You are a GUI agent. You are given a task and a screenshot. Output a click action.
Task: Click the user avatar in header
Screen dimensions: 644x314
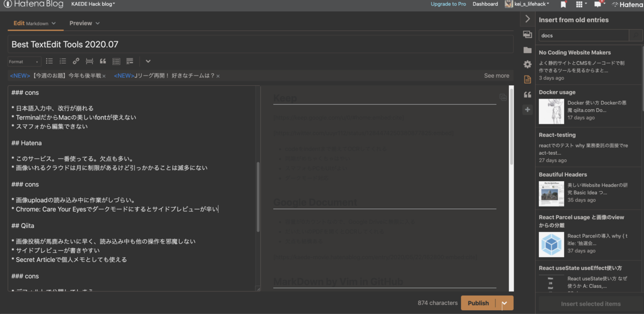click(x=509, y=4)
